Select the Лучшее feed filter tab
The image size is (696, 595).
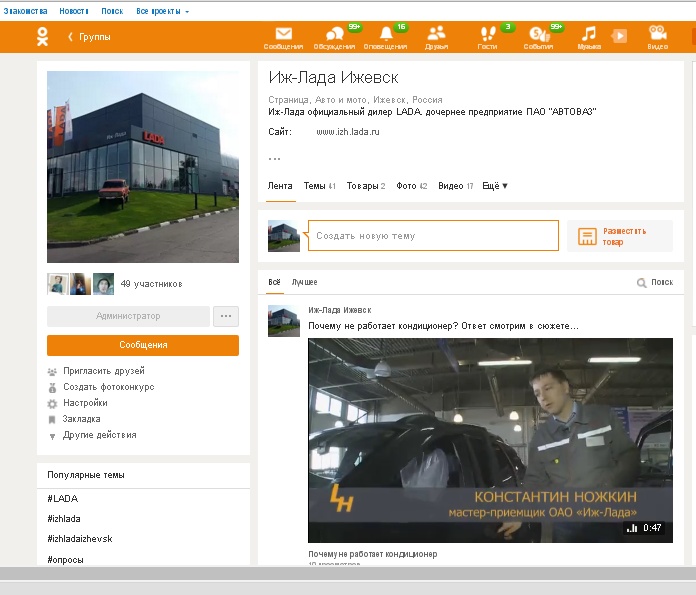point(304,282)
